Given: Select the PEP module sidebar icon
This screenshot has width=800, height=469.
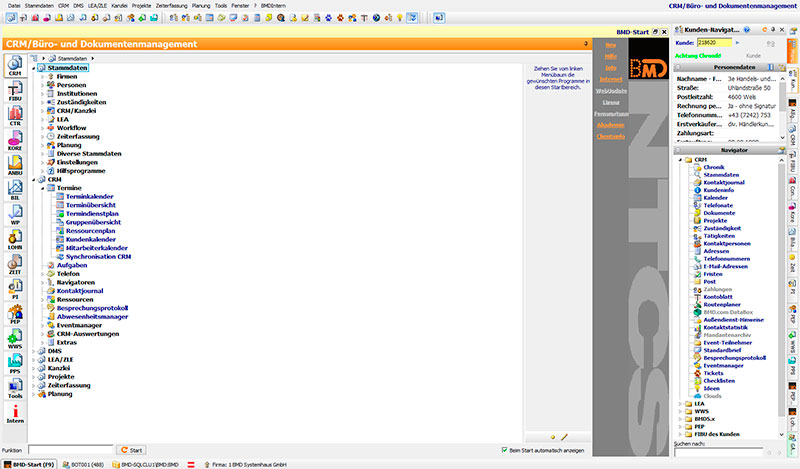Looking at the screenshot, I should click(x=14, y=315).
